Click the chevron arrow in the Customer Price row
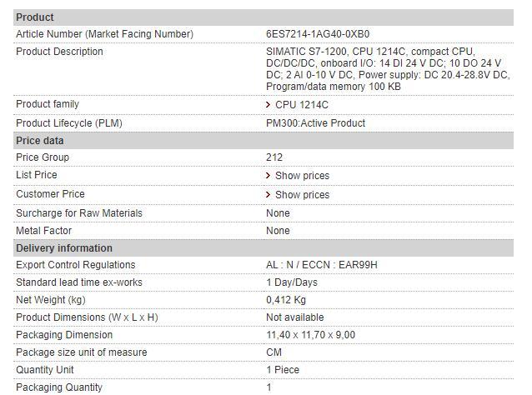Image resolution: width=532 pixels, height=395 pixels. (268, 195)
